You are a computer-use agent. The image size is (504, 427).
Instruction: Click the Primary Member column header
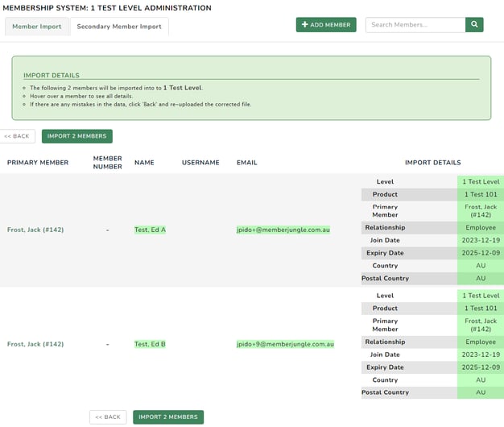tap(38, 162)
